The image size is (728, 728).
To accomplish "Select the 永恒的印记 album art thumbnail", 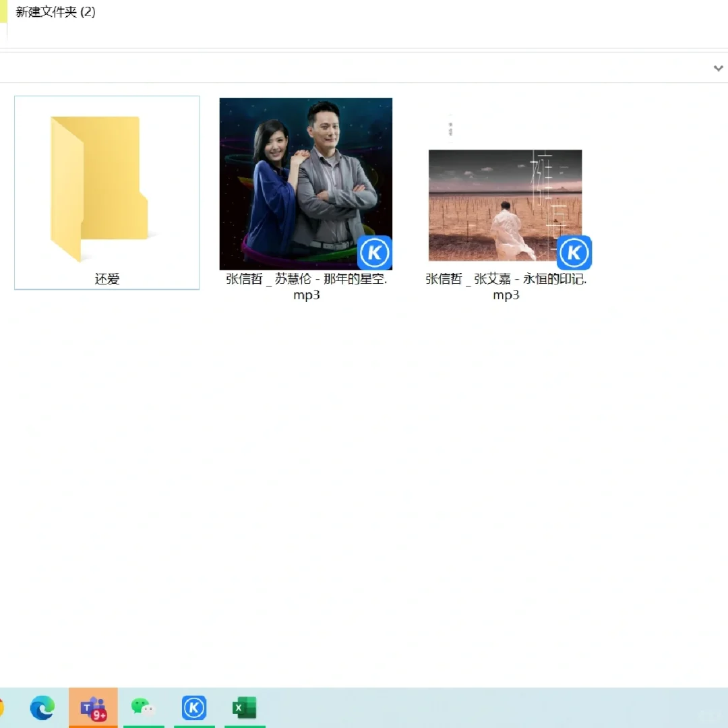I will point(505,206).
